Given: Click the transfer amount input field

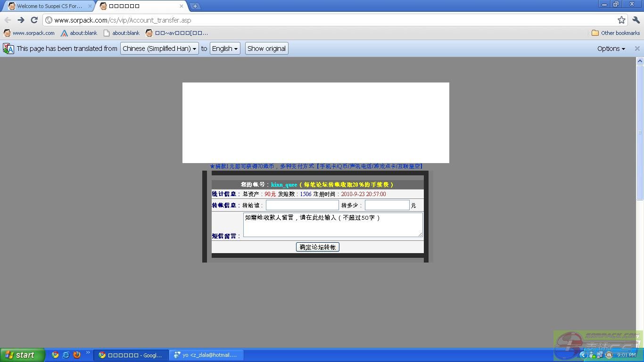Looking at the screenshot, I should (387, 205).
